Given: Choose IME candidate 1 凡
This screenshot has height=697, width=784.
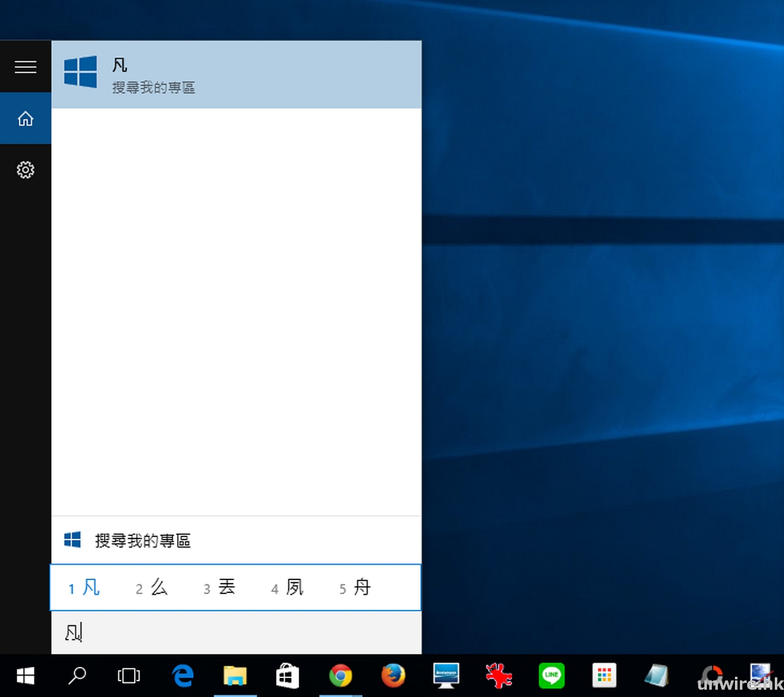Looking at the screenshot, I should (85, 587).
